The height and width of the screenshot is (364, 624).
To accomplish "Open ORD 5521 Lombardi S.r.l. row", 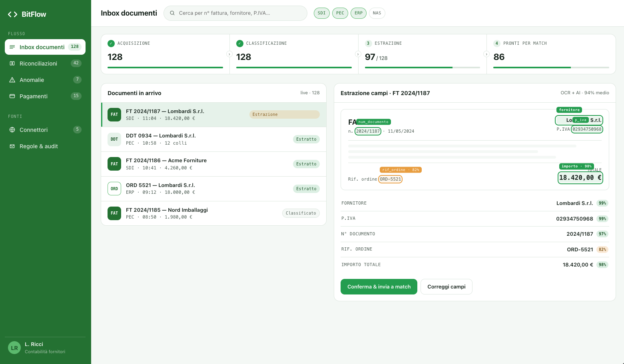I will point(214,189).
